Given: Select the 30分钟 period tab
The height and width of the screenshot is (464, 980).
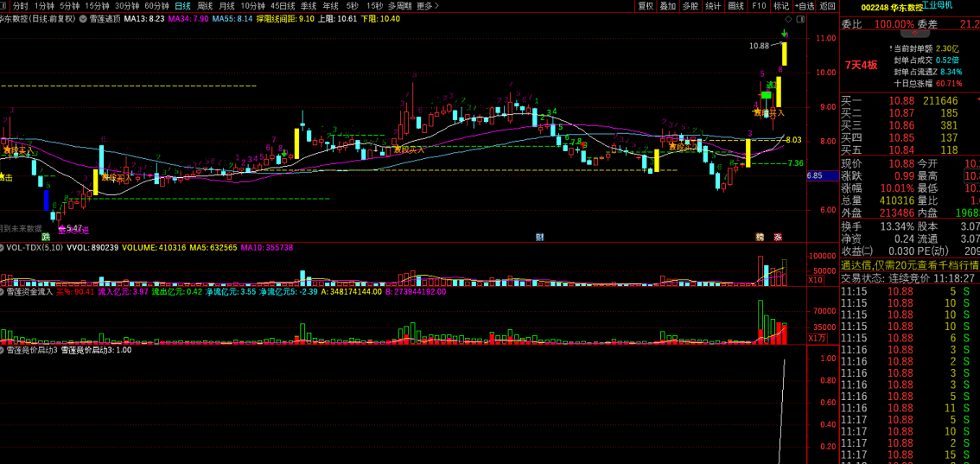Looking at the screenshot, I should coord(126,6).
